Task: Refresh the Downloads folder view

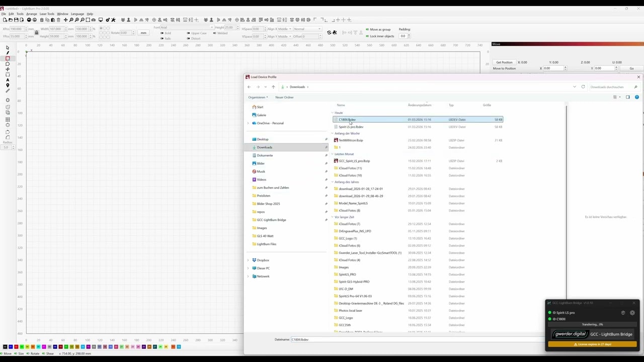Action: (x=583, y=87)
